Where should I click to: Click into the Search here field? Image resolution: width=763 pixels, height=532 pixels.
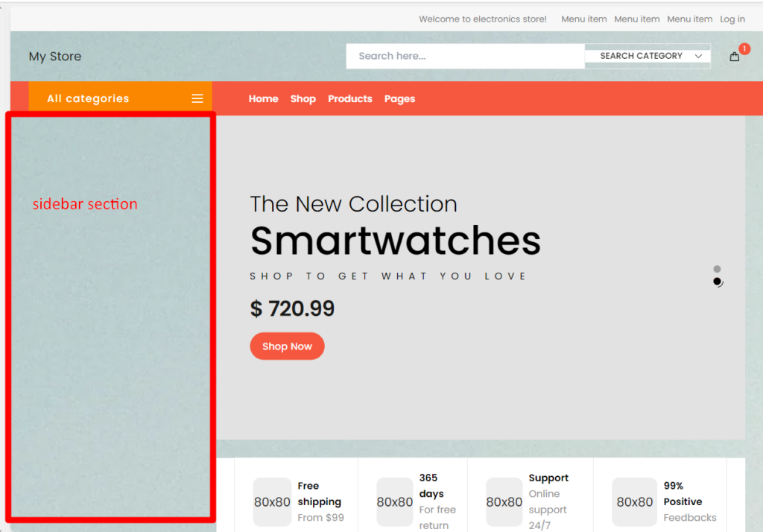(x=465, y=56)
